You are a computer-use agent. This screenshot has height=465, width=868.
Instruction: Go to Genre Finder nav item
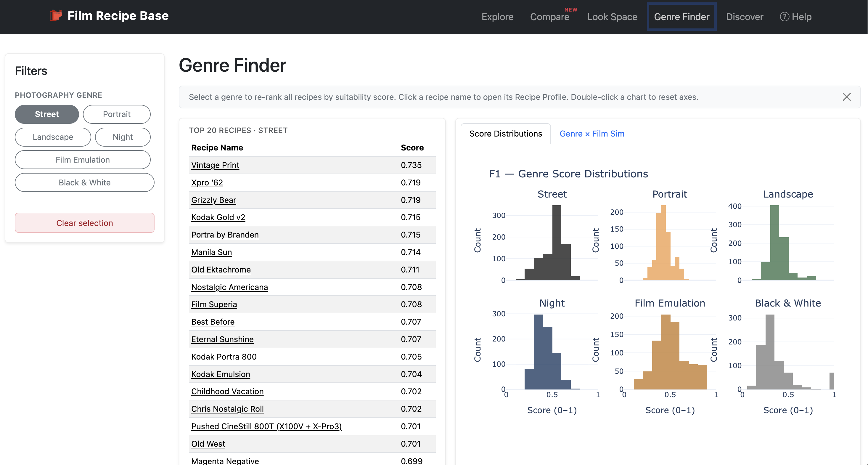(x=681, y=17)
